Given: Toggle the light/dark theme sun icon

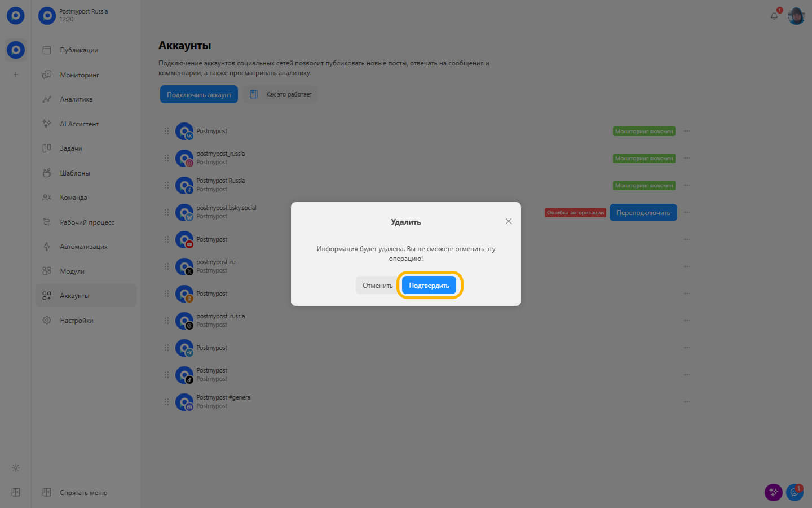Looking at the screenshot, I should (x=16, y=468).
